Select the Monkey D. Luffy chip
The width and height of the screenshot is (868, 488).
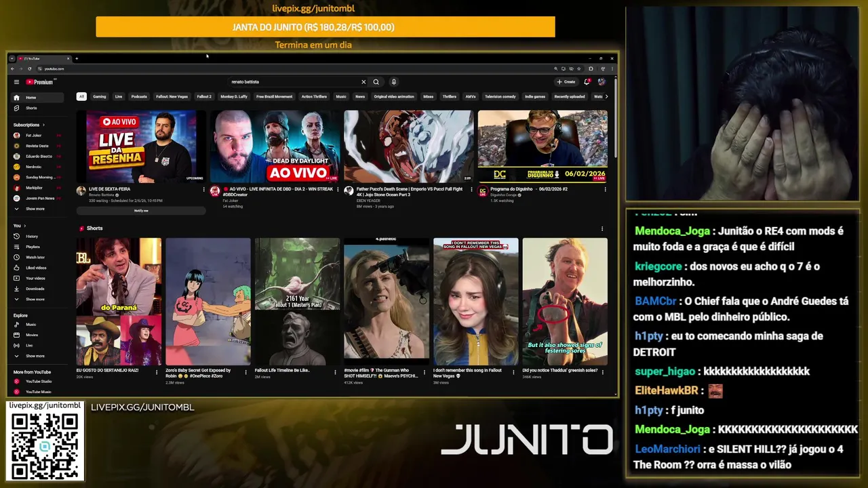[234, 97]
